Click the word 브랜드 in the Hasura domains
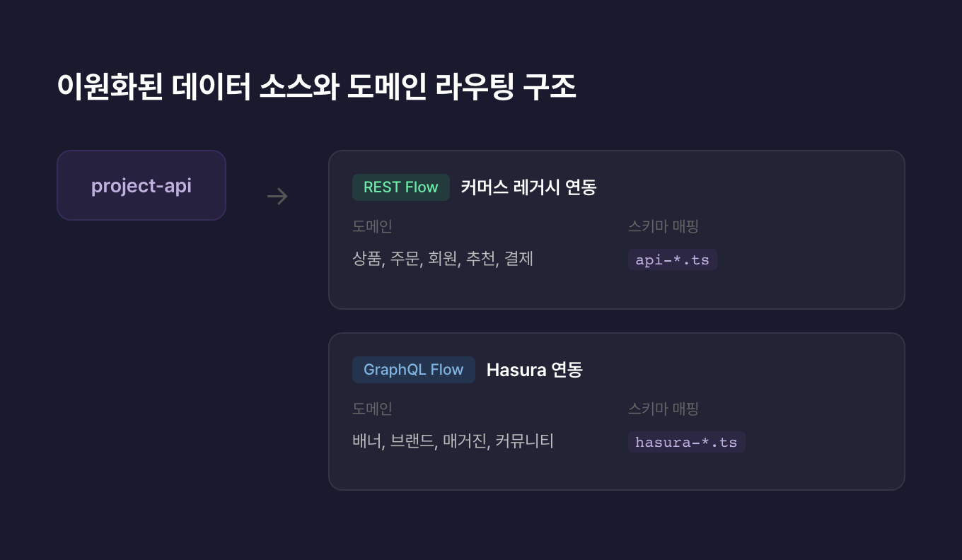 (x=412, y=441)
